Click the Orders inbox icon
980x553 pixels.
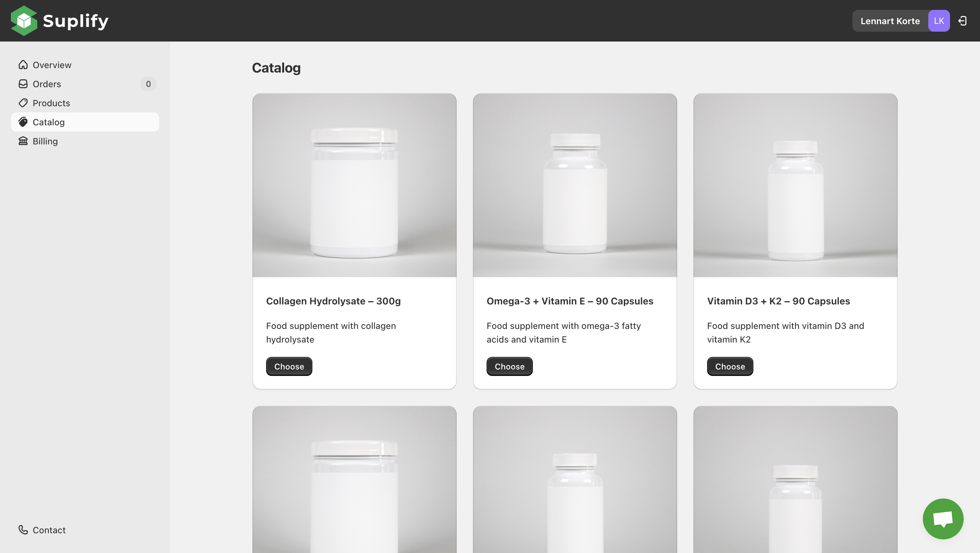click(x=23, y=84)
